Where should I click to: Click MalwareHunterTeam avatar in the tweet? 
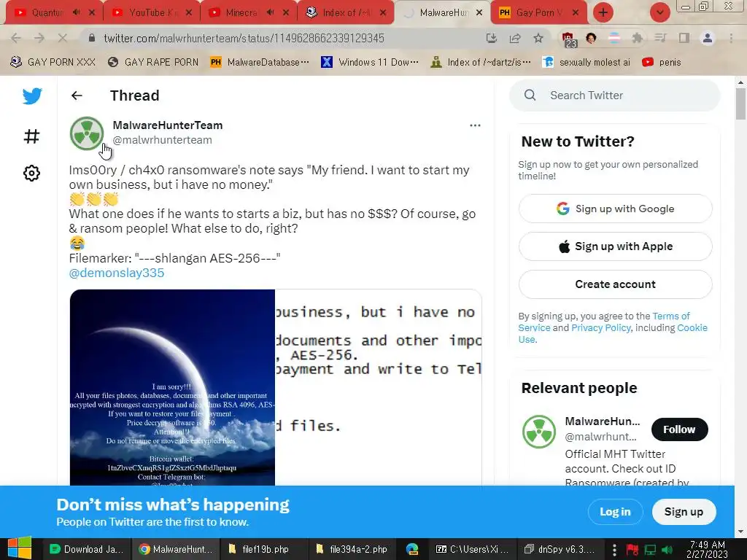click(87, 133)
